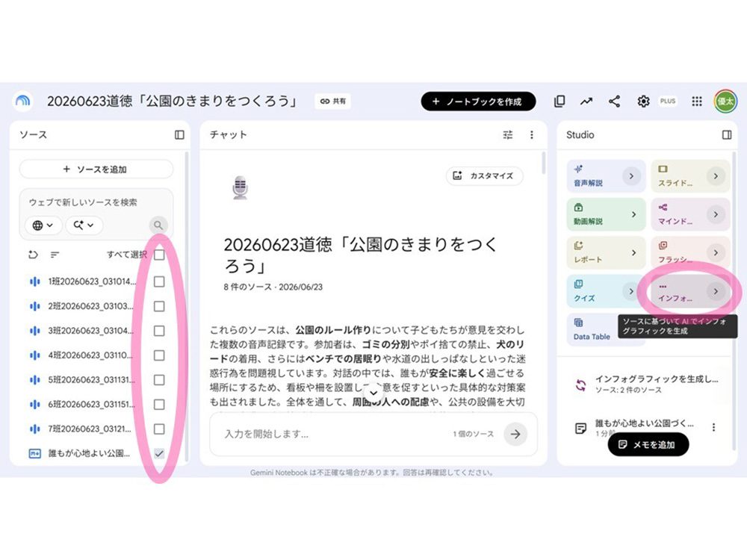Screen dimensions: 747x560
Task: Click the note icon for 誰もが心地よい公園づく
Action: coord(580,428)
